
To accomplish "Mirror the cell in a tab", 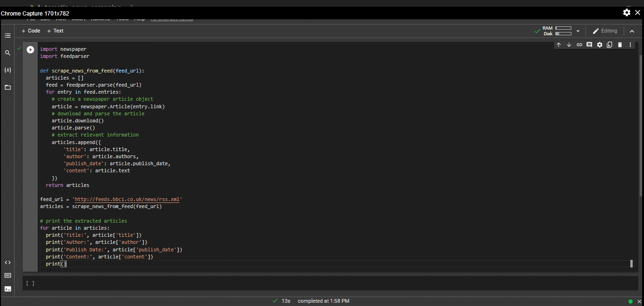I will tap(610, 45).
